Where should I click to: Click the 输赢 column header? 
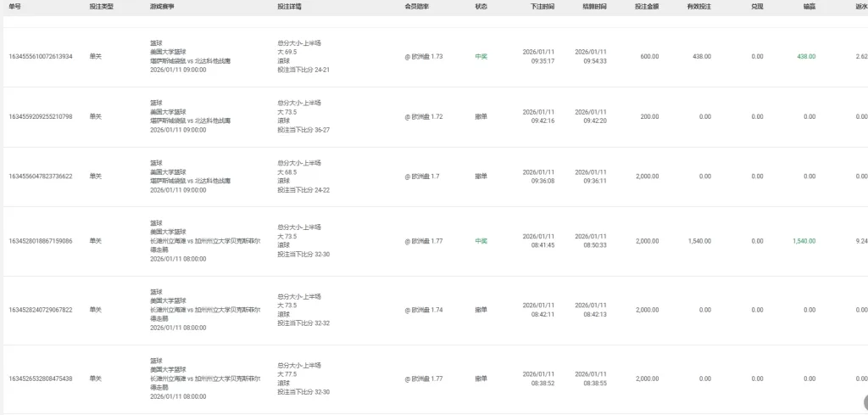[810, 6]
